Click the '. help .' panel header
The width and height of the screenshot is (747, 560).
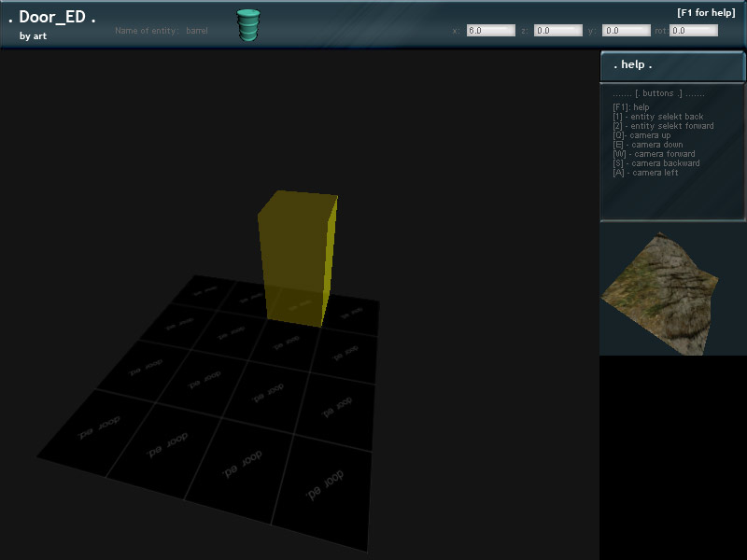coord(671,65)
